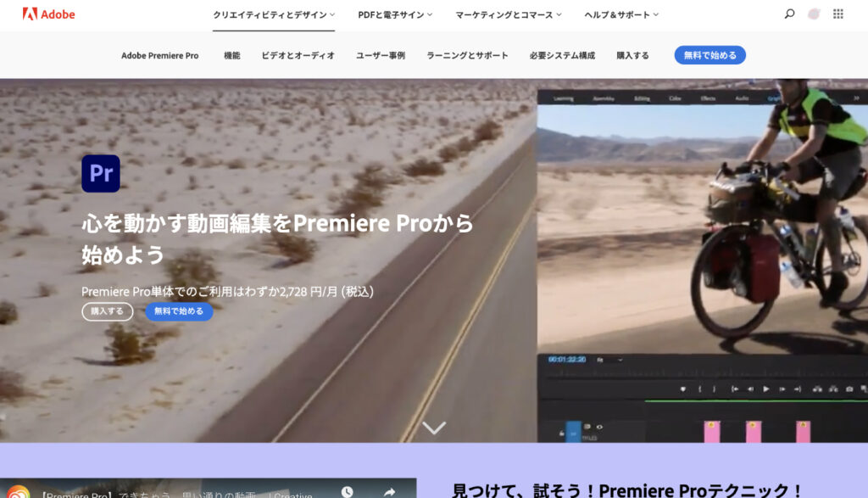Viewport: 868px width, 498px height.
Task: Expand the PDFと電子サイン menu
Action: coord(395,15)
